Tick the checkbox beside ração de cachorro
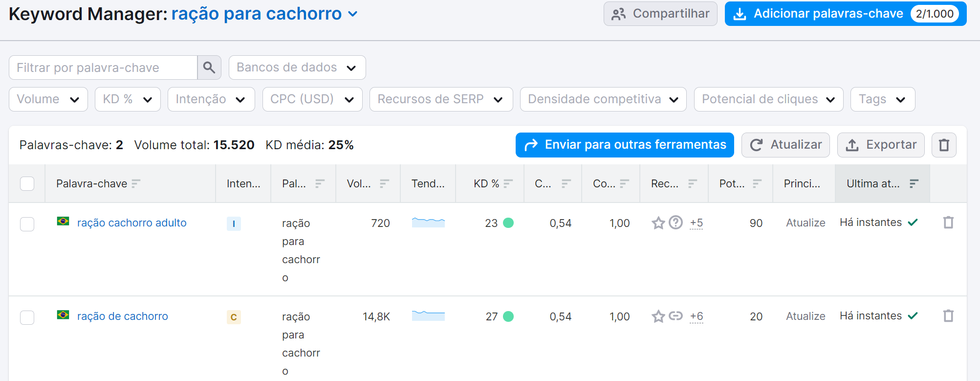Viewport: 980px width, 381px height. point(27,317)
